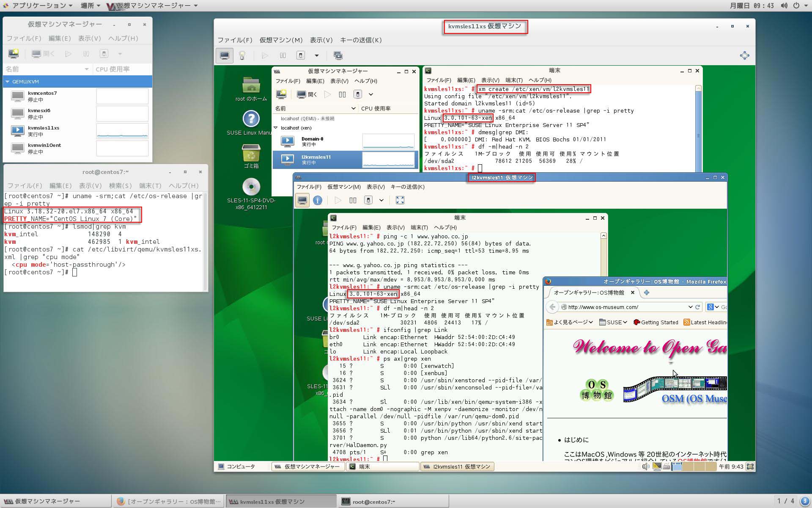The width and height of the screenshot is (812, 508).
Task: Click 端末 taskbar button in guest panel
Action: [x=383, y=467]
